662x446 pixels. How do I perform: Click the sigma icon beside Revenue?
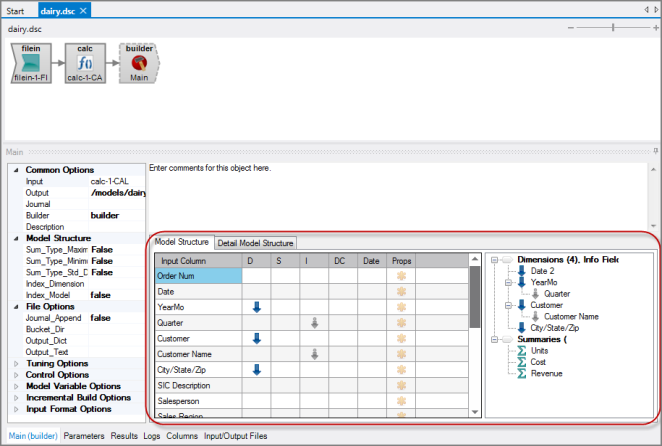pyautogui.click(x=522, y=373)
